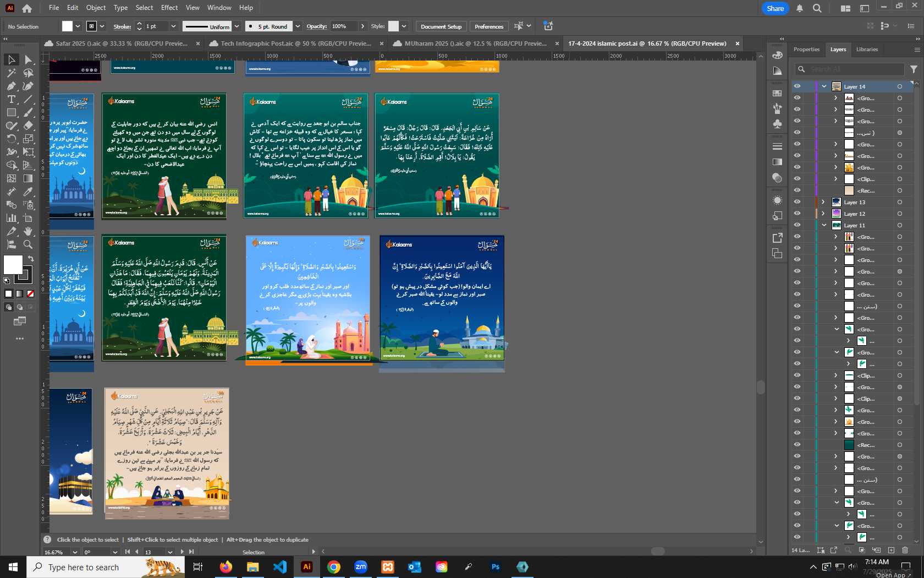Open zoom level dropdown at 16.67%

coord(75,552)
